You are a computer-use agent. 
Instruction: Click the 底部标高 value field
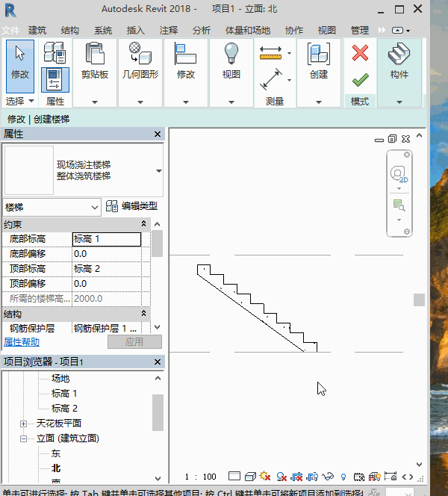point(106,239)
